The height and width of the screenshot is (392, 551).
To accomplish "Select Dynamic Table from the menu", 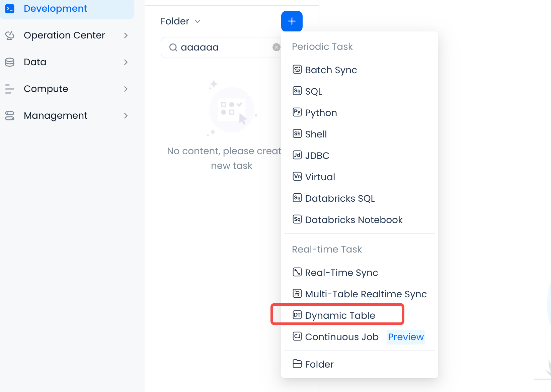I will 340,315.
